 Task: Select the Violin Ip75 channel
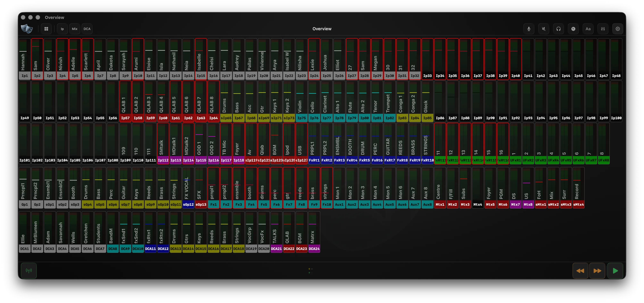coord(301,101)
